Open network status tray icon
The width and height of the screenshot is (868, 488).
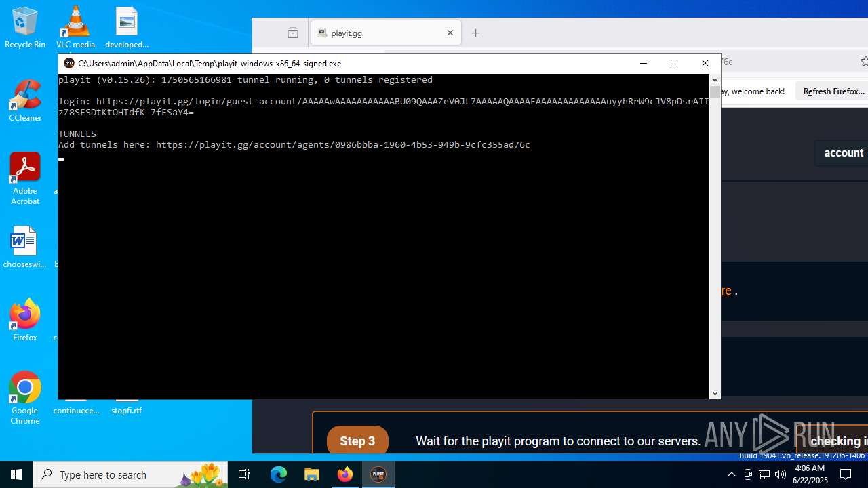(x=764, y=474)
